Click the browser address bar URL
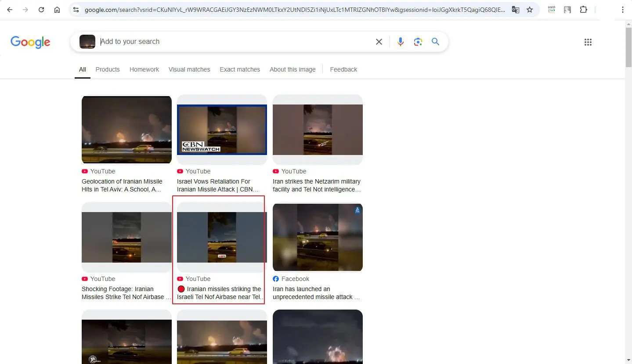This screenshot has width=632, height=364. [294, 10]
